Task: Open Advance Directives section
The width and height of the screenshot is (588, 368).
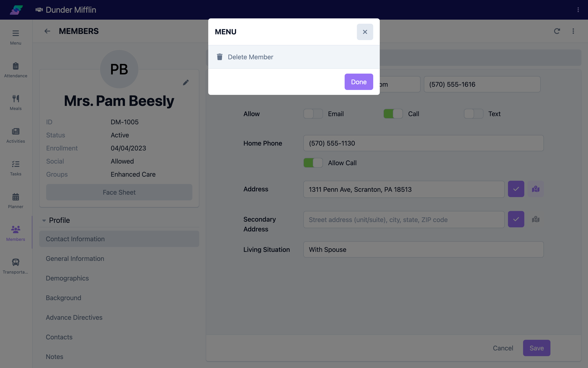Action: pyautogui.click(x=119, y=318)
